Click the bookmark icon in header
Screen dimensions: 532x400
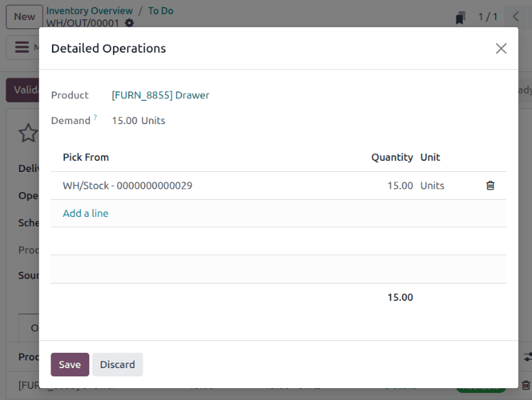click(460, 17)
